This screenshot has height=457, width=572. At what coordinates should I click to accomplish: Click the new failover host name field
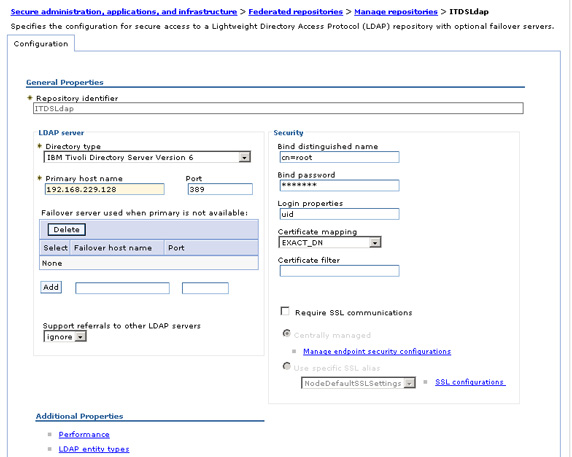click(122, 288)
